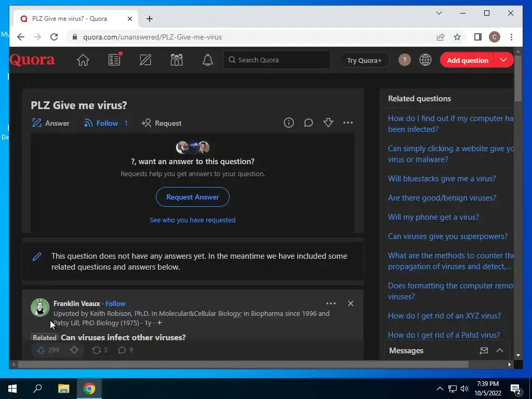Open the question comment bubble icon
This screenshot has height=399, width=532.
pos(309,123)
